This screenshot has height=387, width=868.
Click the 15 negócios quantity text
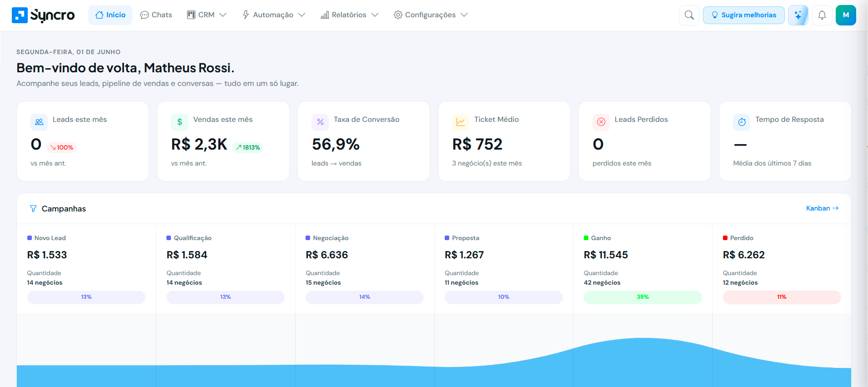click(323, 283)
